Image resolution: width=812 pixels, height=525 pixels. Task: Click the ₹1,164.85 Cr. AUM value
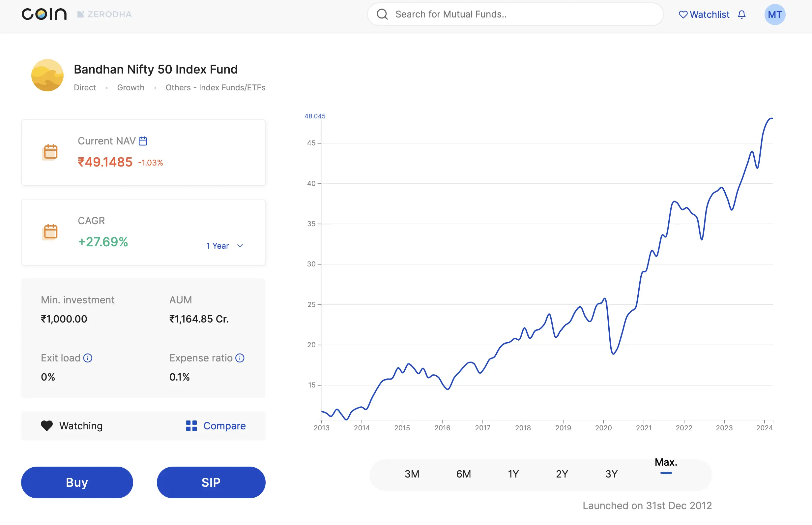coord(199,319)
